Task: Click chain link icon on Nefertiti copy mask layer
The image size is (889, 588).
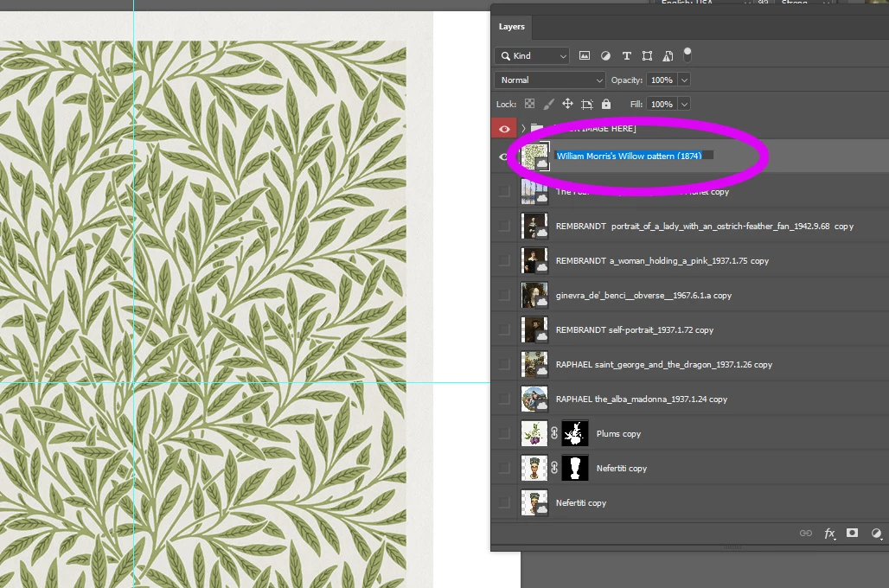Action: tap(554, 468)
